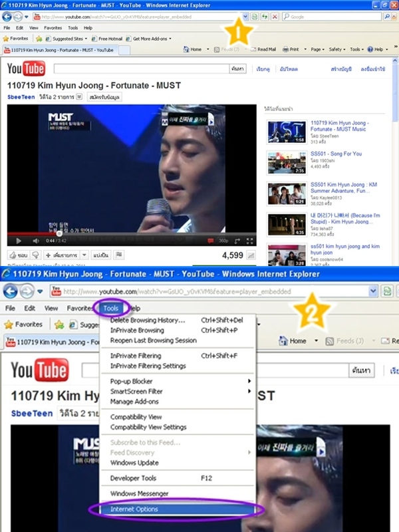This screenshot has width=399, height=532.
Task: Open dropdown arrow next to add-to button
Action: tap(84, 255)
